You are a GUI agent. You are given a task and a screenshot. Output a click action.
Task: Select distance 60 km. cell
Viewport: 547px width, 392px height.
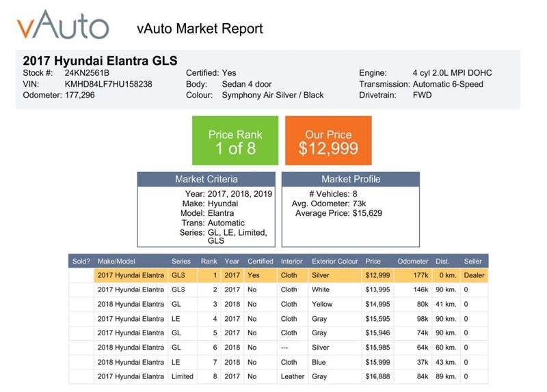click(x=446, y=348)
